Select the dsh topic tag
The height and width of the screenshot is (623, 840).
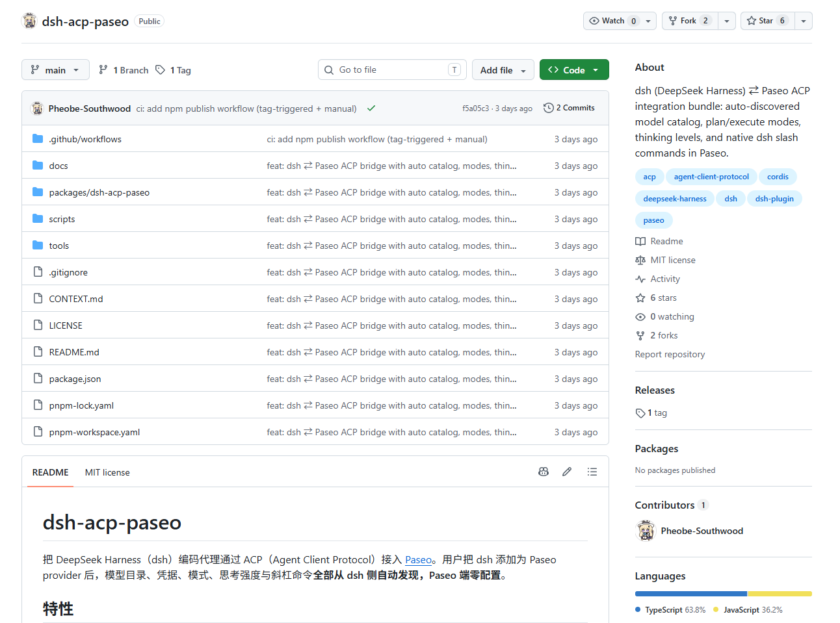point(731,199)
